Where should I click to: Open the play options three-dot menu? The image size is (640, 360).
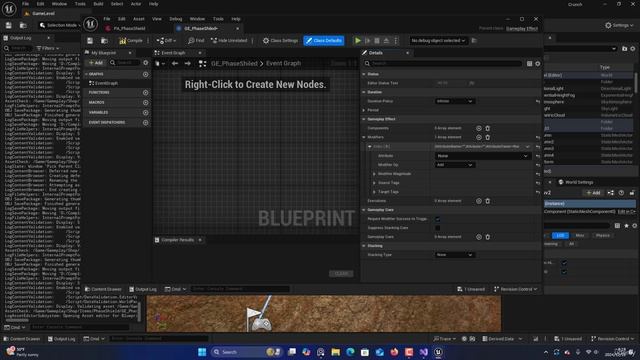(x=396, y=41)
